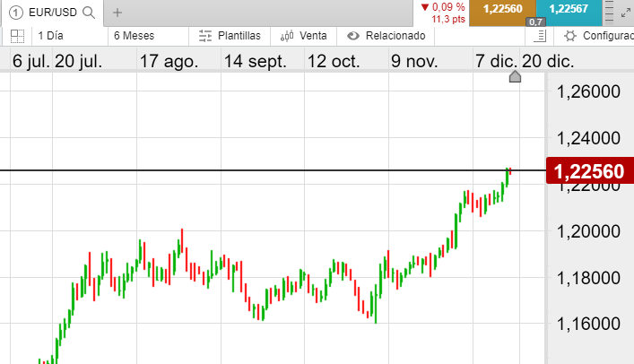Click the 17 ago. date label
Viewport: 634px width, 364px height.
(x=169, y=62)
